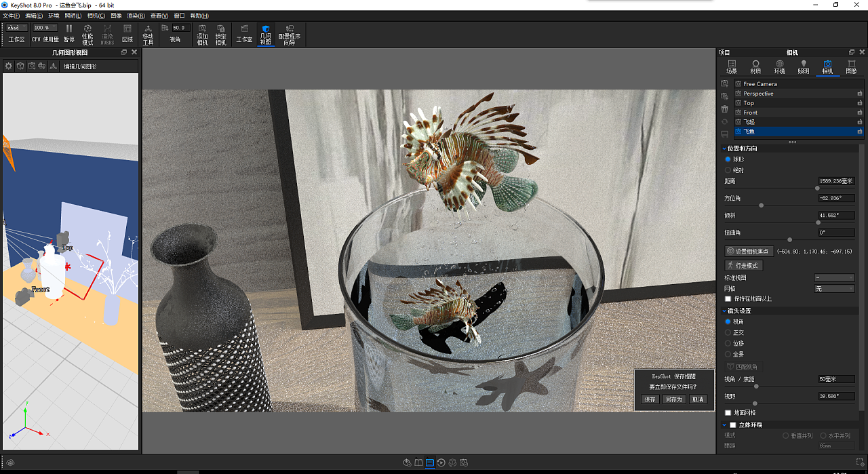
Task: Delete the selected camera with the trash icon
Action: pos(725,108)
